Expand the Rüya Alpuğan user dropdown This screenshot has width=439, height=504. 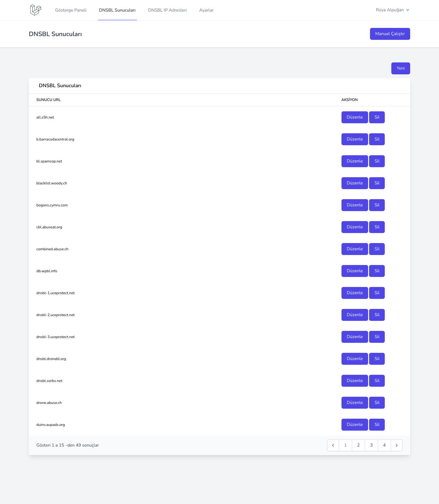point(392,10)
